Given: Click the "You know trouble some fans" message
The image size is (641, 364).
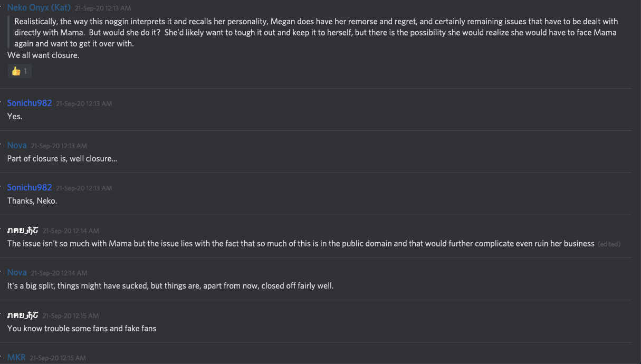Looking at the screenshot, I should pyautogui.click(x=82, y=329).
